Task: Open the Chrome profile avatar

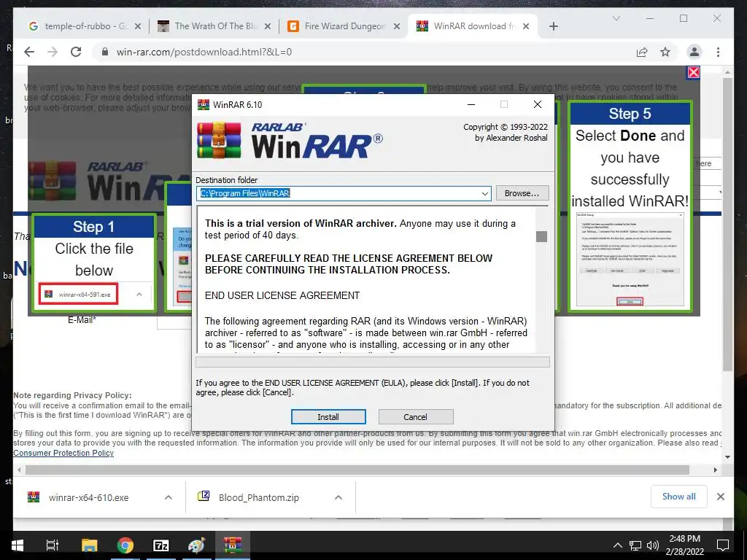Action: (x=694, y=52)
